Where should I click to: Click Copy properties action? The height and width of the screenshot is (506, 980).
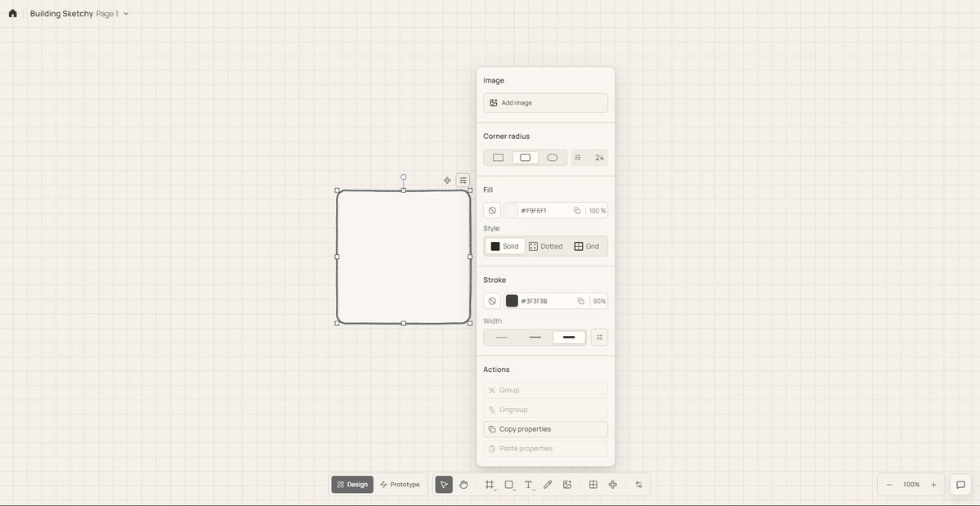point(546,429)
